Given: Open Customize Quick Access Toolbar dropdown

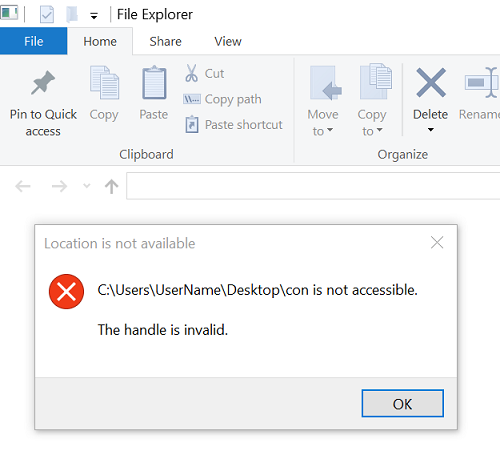Looking at the screenshot, I should pyautogui.click(x=94, y=16).
